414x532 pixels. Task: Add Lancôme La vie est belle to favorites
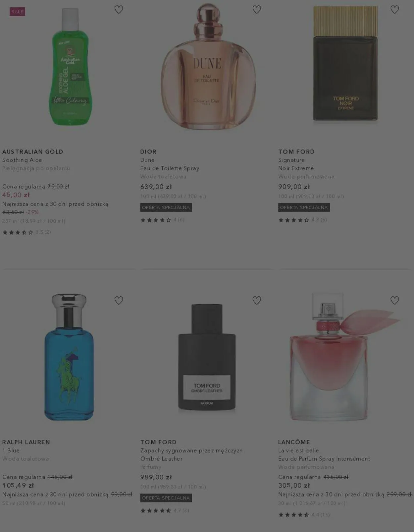394,300
